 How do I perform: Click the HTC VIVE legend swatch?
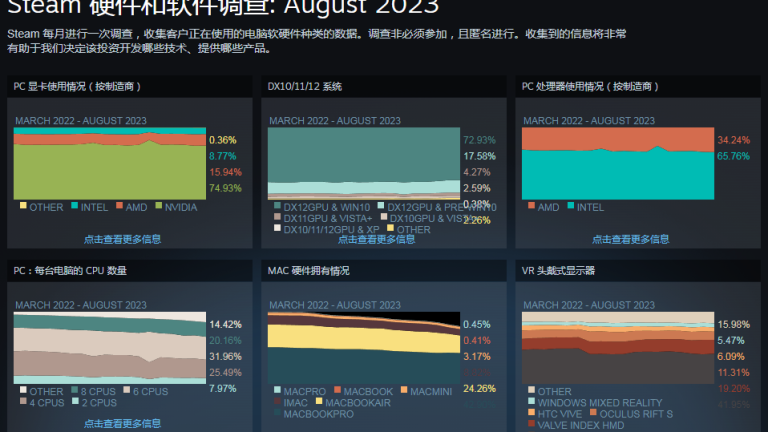[x=531, y=412]
